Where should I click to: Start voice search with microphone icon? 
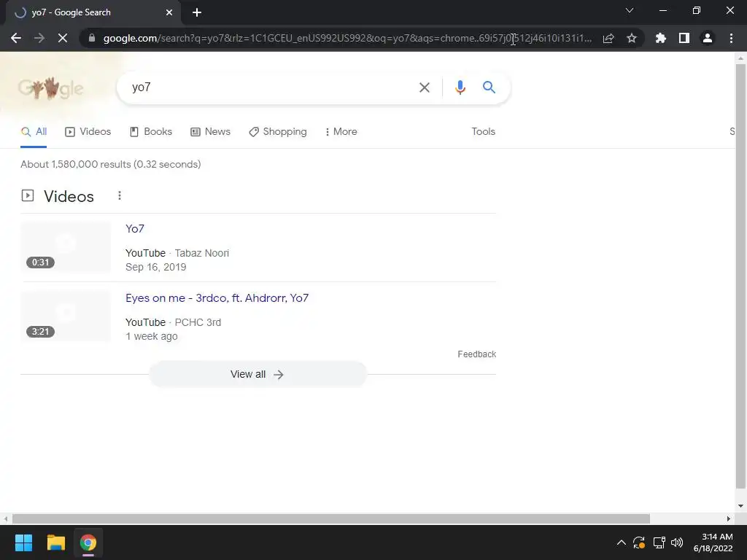point(460,87)
